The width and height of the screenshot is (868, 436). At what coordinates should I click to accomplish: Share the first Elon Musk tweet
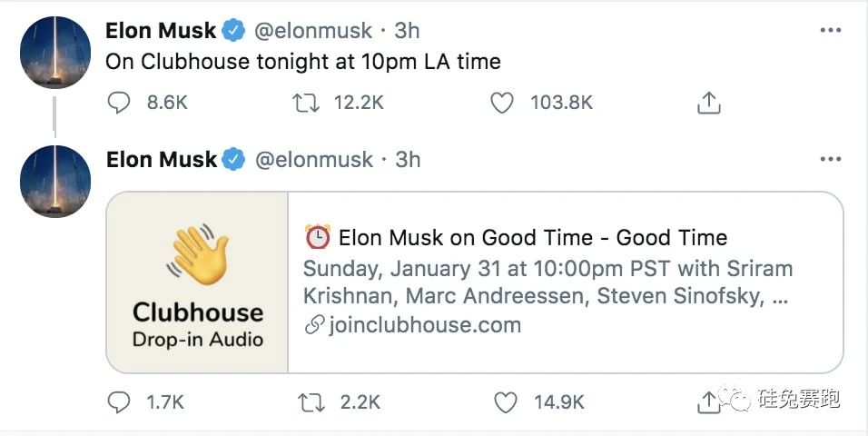(x=708, y=104)
